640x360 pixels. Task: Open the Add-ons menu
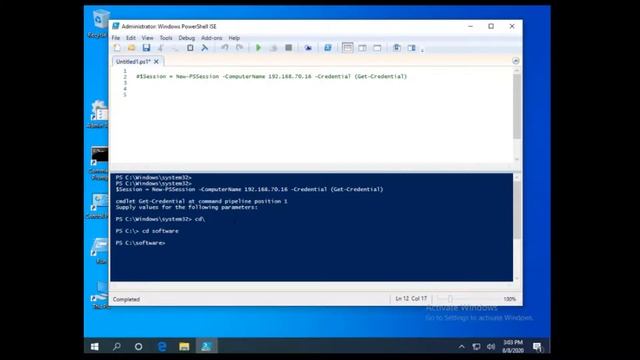pyautogui.click(x=211, y=38)
